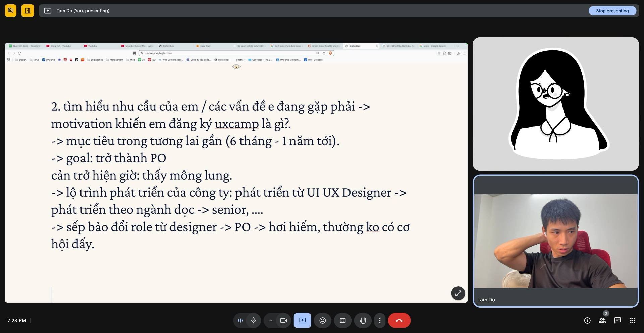Turn off the camera
Image resolution: width=644 pixels, height=333 pixels.
click(x=283, y=320)
